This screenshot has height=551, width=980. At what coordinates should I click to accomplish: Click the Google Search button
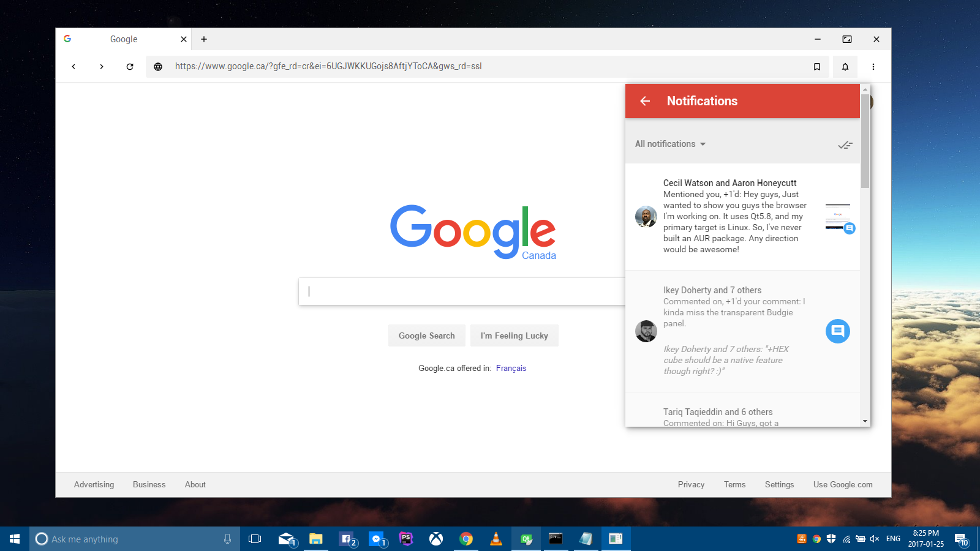(x=427, y=335)
